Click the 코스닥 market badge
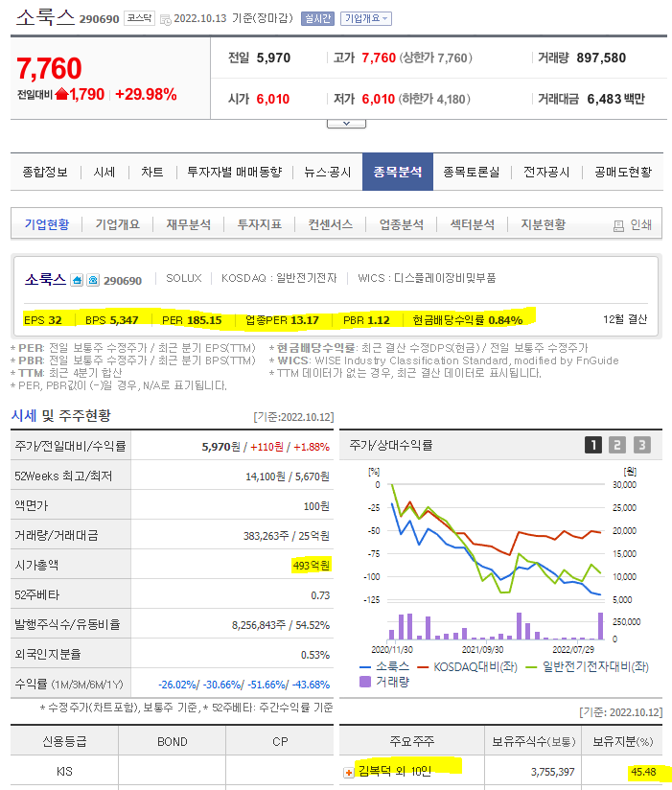Viewport: 672px width, 790px height. click(x=139, y=18)
